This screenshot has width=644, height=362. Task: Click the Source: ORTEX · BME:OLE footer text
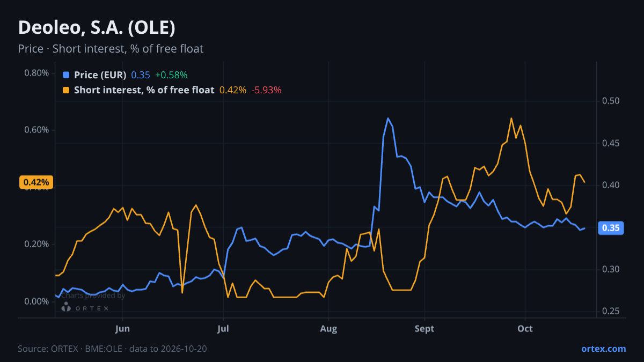[x=112, y=349]
